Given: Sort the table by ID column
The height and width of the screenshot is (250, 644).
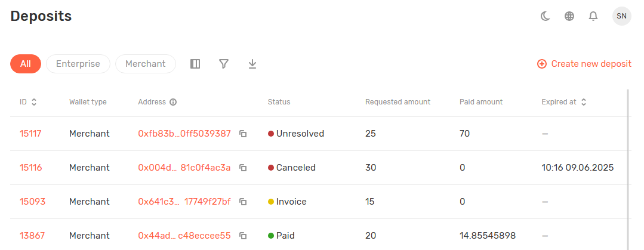Looking at the screenshot, I should [34, 102].
